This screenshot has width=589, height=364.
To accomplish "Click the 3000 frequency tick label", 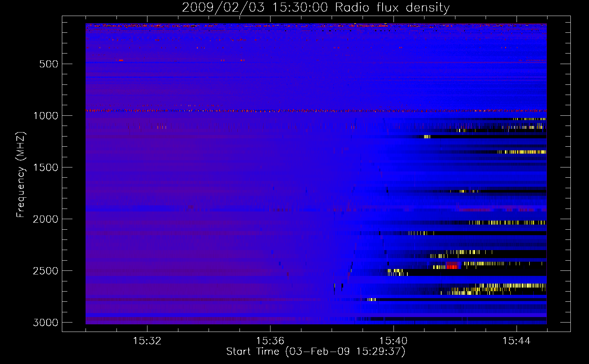I will click(x=46, y=323).
